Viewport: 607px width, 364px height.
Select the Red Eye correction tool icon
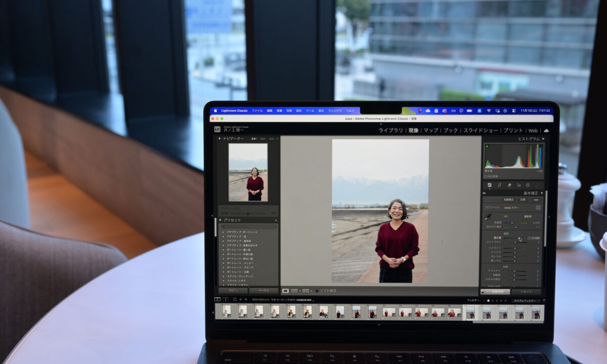[x=519, y=185]
